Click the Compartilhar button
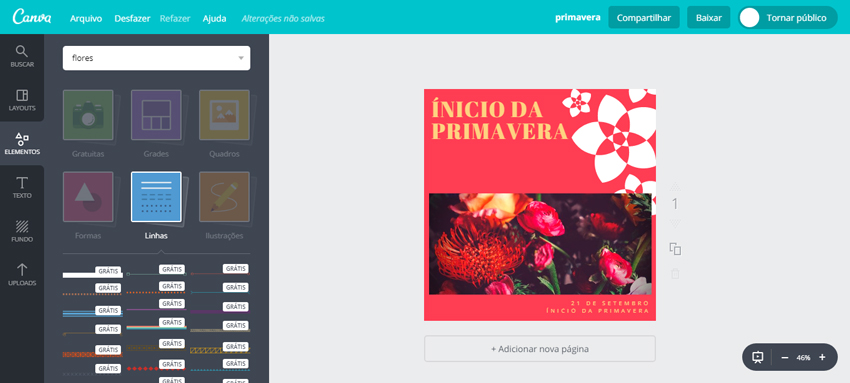 point(644,17)
